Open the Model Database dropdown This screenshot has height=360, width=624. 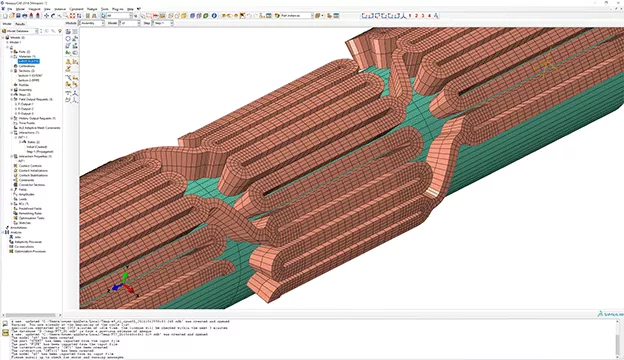pyautogui.click(x=20, y=31)
